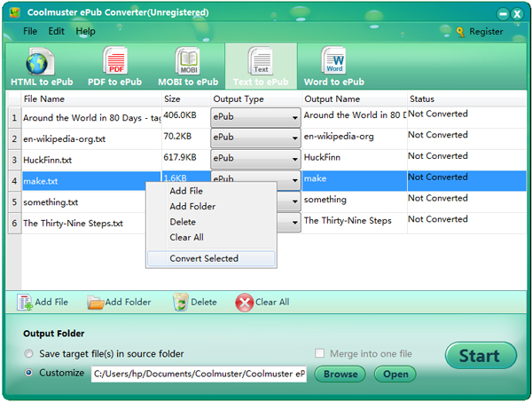Viewport: 532px width, 402px height.
Task: Choose Clear All in the context menu
Action: click(x=211, y=237)
